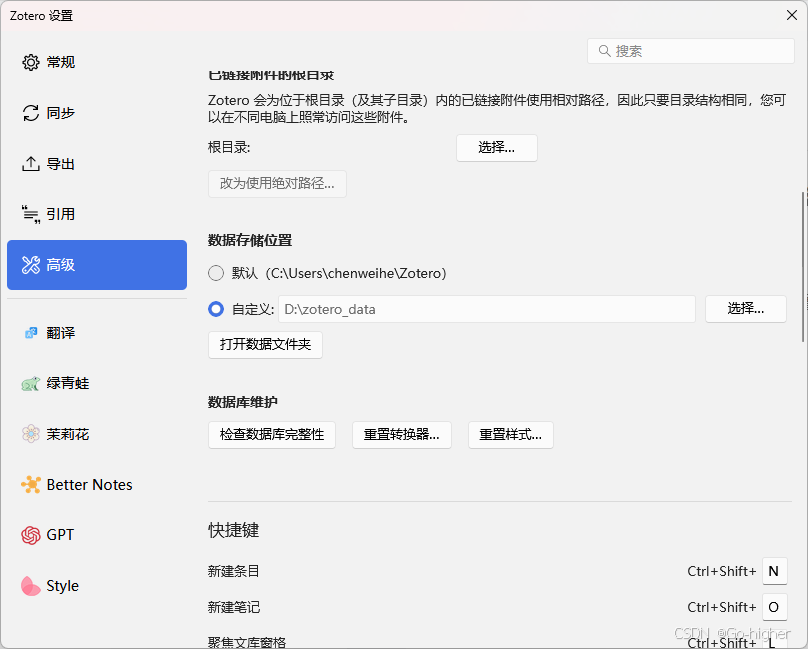The image size is (808, 649).
Task: Click the General gear icon
Action: (x=30, y=62)
